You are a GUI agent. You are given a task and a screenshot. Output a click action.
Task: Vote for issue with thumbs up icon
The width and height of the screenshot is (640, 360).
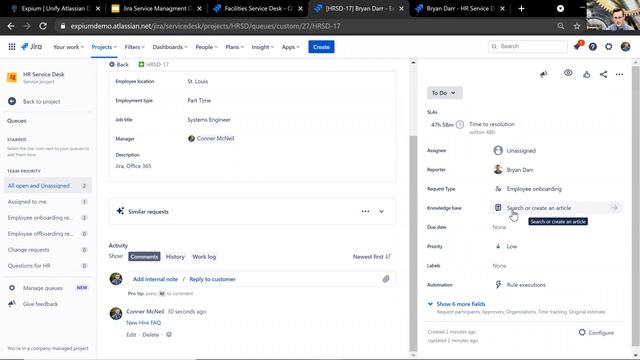(x=587, y=74)
